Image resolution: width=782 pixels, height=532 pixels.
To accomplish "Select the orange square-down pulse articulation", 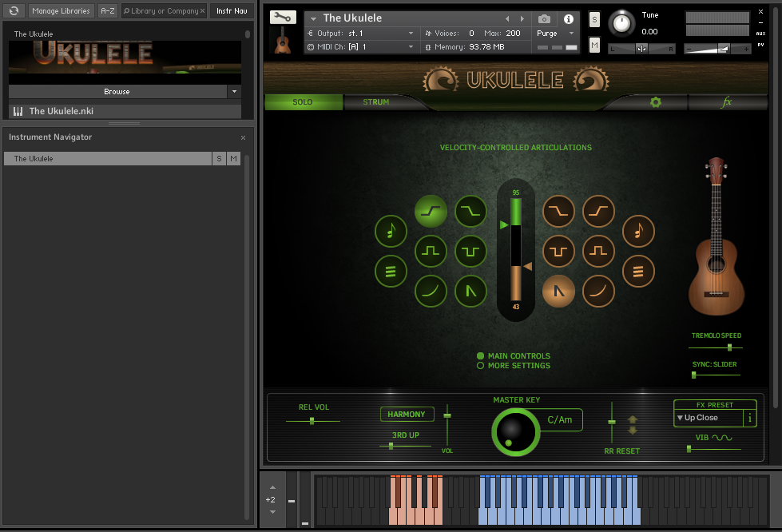I will click(558, 252).
